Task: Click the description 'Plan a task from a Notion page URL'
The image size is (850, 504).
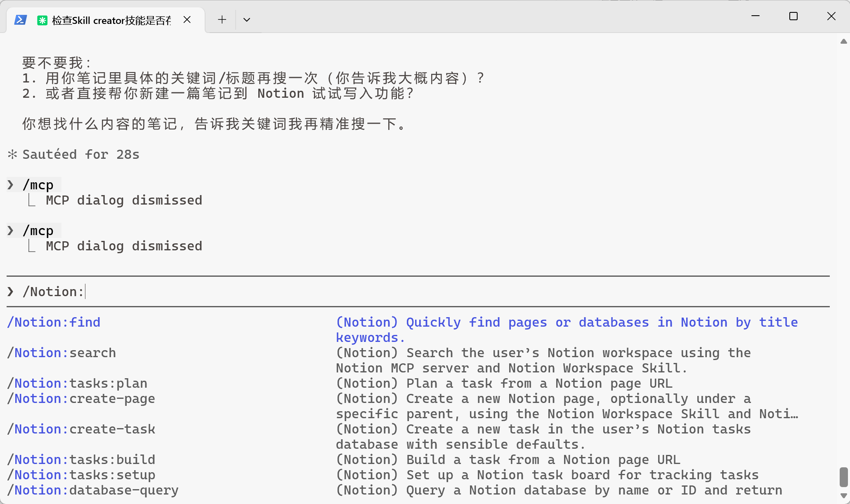Action: click(504, 383)
